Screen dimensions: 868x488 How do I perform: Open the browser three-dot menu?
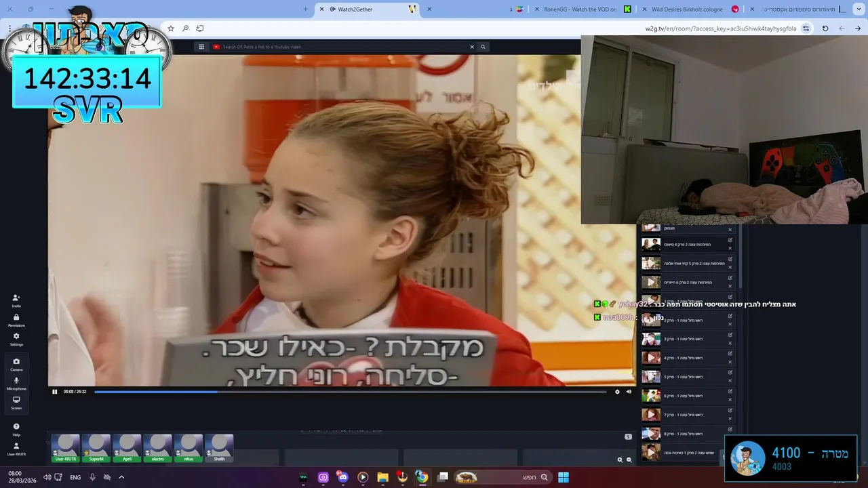tap(10, 28)
